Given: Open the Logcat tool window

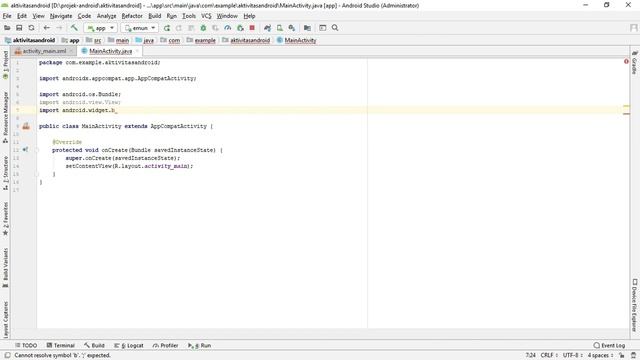Looking at the screenshot, I should [x=129, y=345].
